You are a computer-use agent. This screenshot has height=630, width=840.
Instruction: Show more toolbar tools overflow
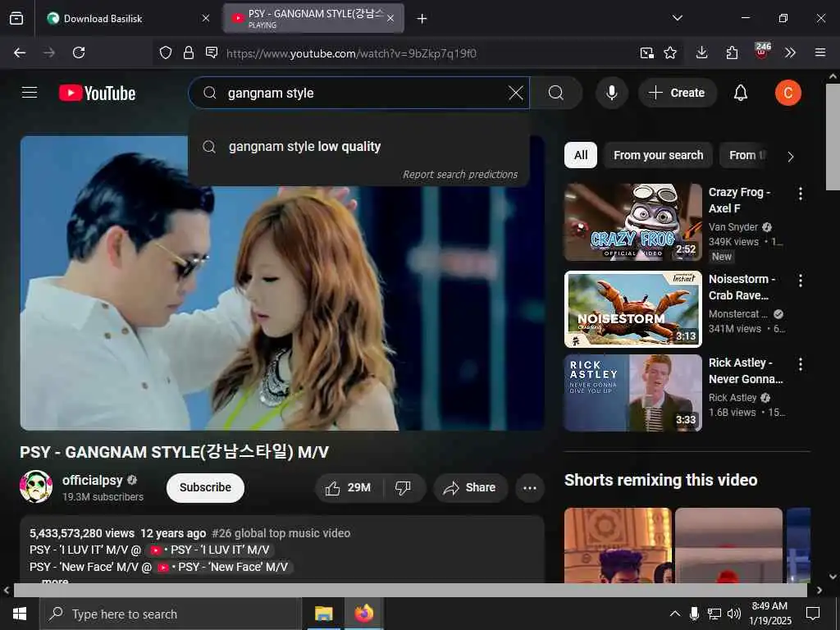click(790, 52)
